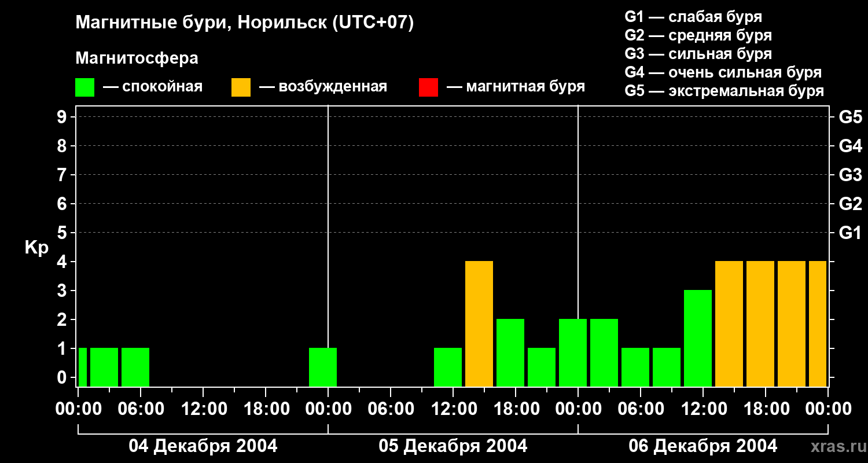Select the 'G1 — слабая буря' legend line
The width and height of the screenshot is (868, 463).
[693, 17]
